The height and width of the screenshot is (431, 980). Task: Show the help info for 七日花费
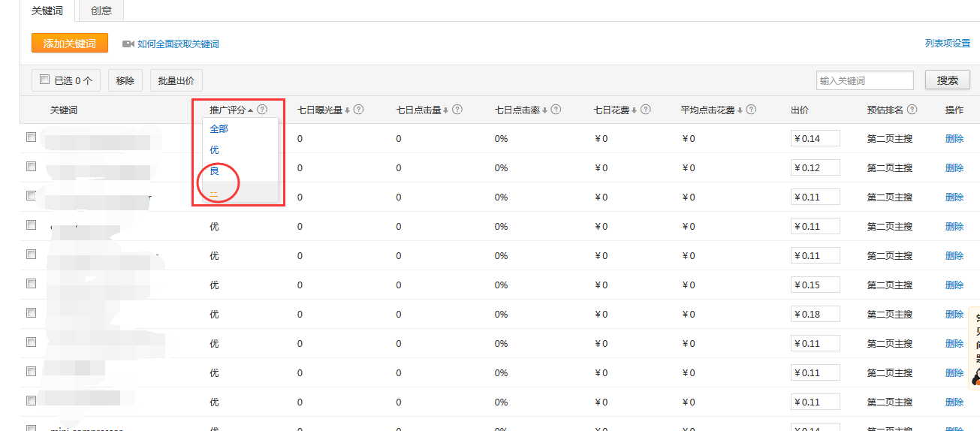pos(645,110)
